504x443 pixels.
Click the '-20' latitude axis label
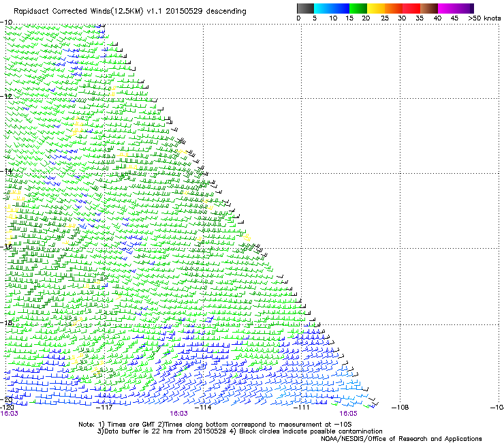pos(6,399)
